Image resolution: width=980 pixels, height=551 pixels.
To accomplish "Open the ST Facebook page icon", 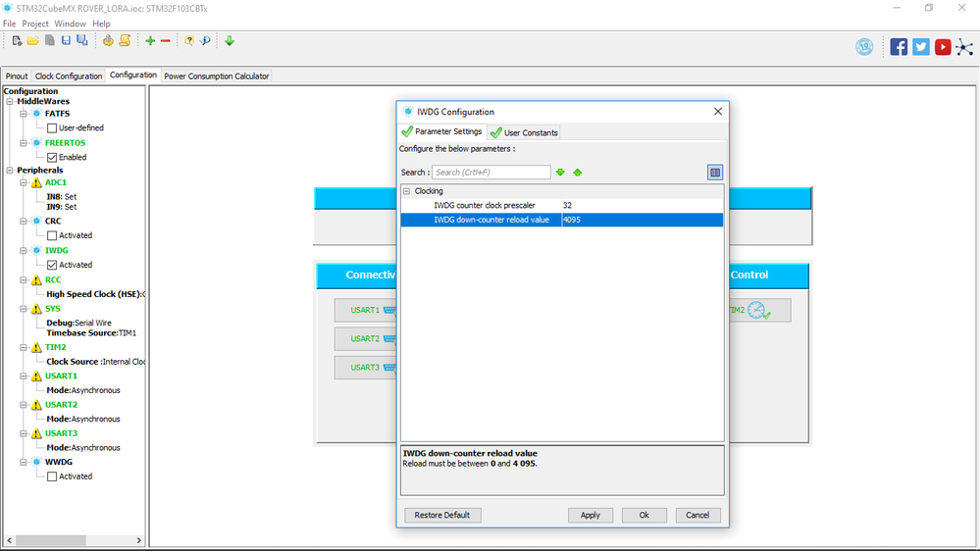I will pos(899,47).
